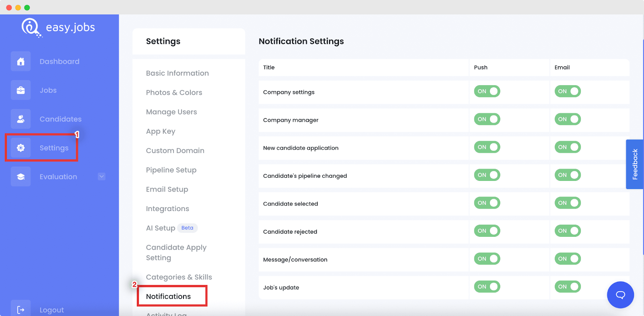Screen dimensions: 644x316
Task: Toggle Email for Job's update
Action: pyautogui.click(x=568, y=287)
